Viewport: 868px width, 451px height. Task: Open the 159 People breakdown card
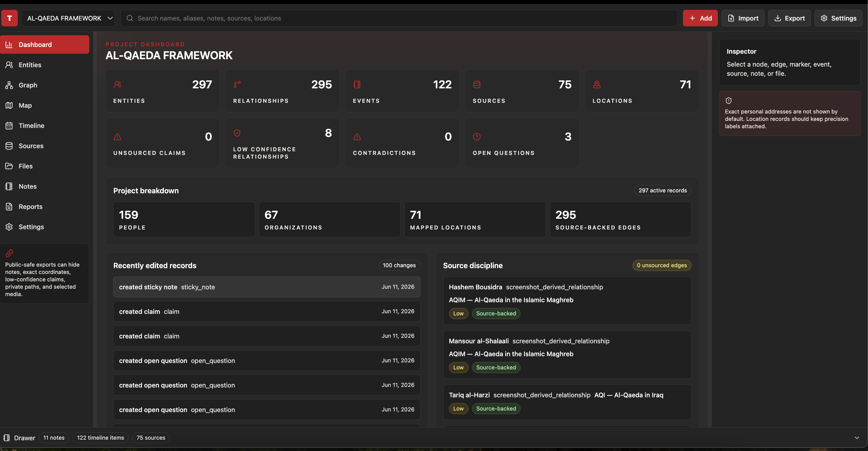[184, 219]
